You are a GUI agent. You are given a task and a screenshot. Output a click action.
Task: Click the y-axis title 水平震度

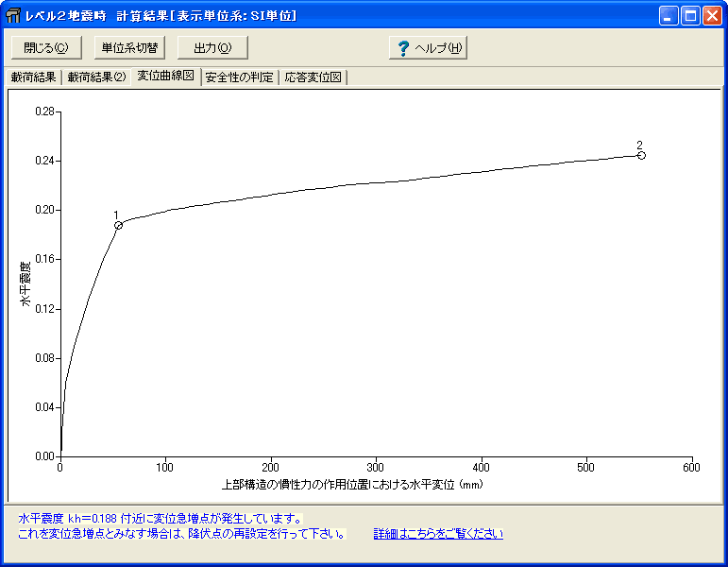tap(25, 283)
